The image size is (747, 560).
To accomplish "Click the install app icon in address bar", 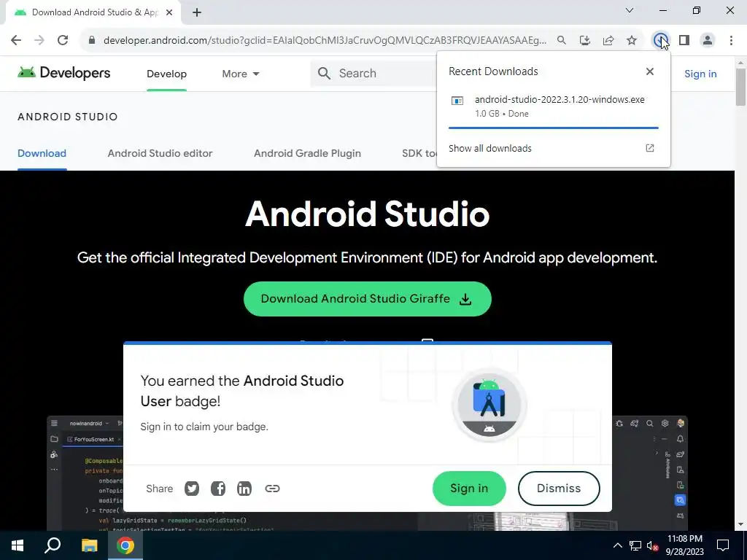I will click(585, 40).
